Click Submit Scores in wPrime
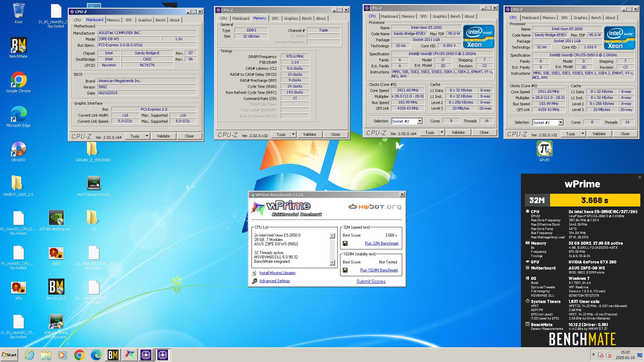This screenshot has height=362, width=644. (371, 281)
